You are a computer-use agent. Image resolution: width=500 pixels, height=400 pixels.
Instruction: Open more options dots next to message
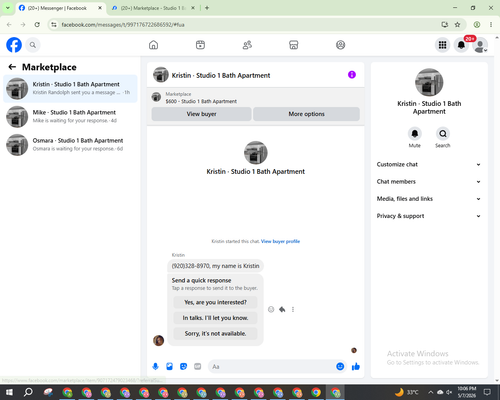click(x=293, y=309)
